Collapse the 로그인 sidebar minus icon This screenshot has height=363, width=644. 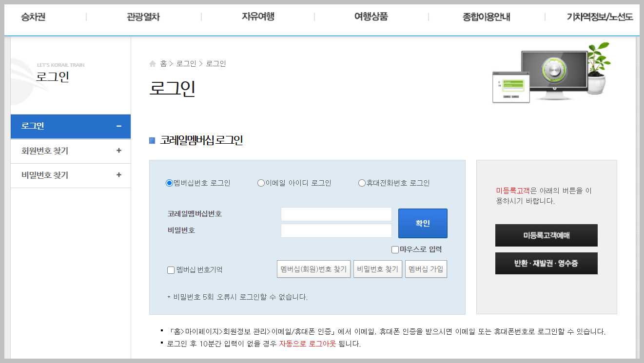(119, 126)
